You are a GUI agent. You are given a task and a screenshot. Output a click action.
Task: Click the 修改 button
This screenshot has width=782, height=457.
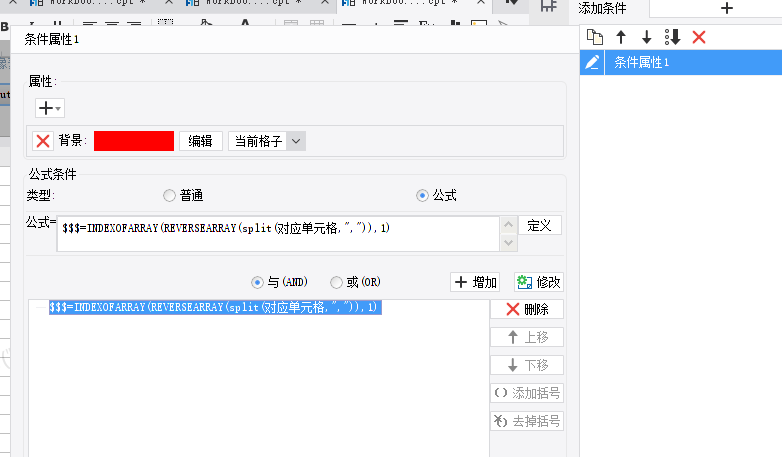coord(539,282)
